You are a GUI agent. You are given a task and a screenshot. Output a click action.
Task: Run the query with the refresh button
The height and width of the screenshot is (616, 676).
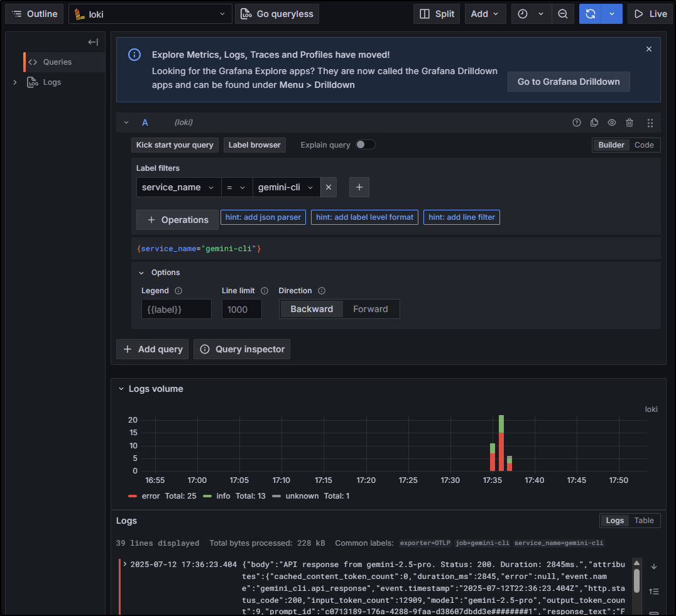[590, 14]
